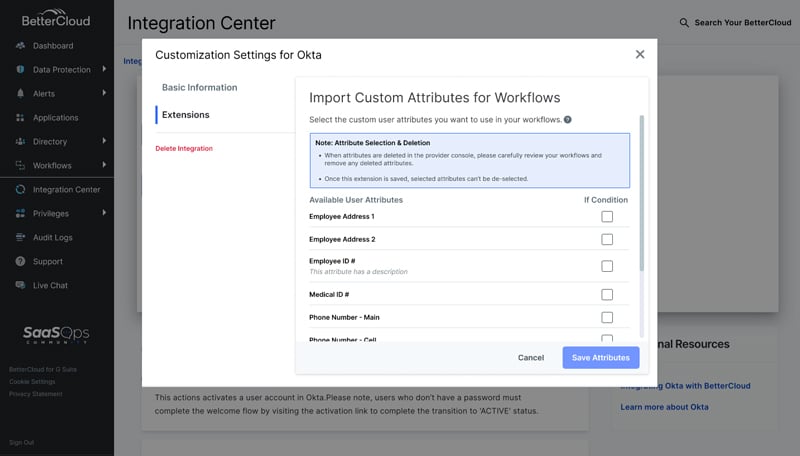Expand the Directory submenu arrow

104,140
